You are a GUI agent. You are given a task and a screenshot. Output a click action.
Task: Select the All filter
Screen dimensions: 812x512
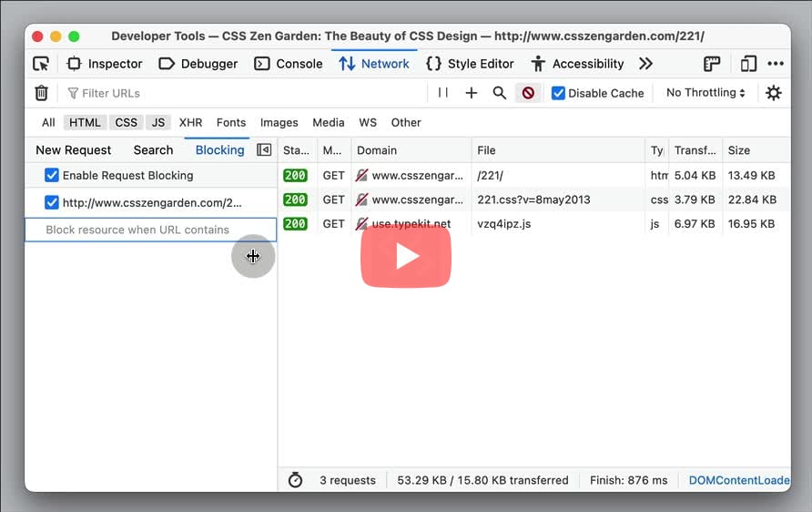pos(48,123)
